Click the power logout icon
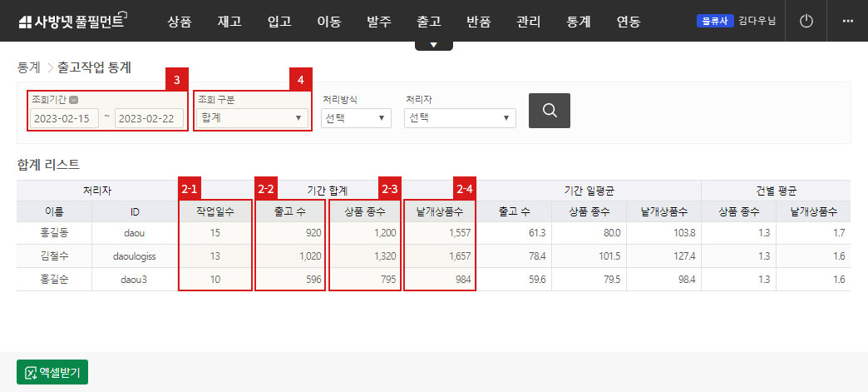This screenshot has height=392, width=868. [x=806, y=21]
